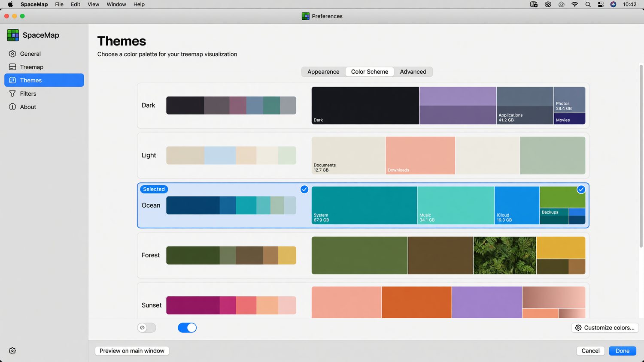
Task: Open the Edit menu
Action: click(76, 4)
